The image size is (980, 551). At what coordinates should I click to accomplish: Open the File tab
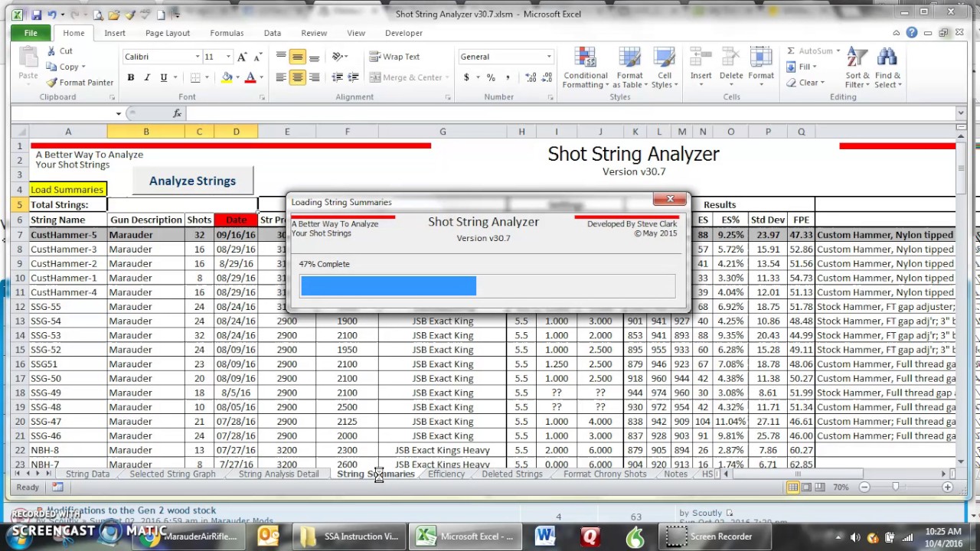[x=31, y=33]
